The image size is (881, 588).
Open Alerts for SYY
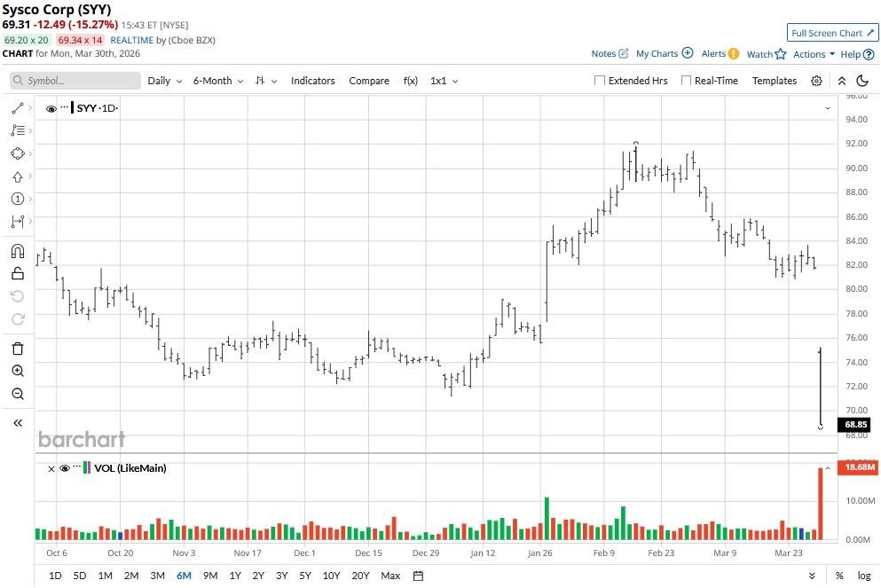point(720,54)
